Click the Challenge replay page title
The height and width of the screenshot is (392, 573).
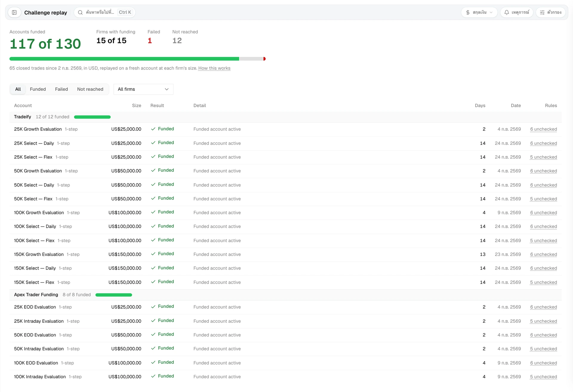[46, 13]
